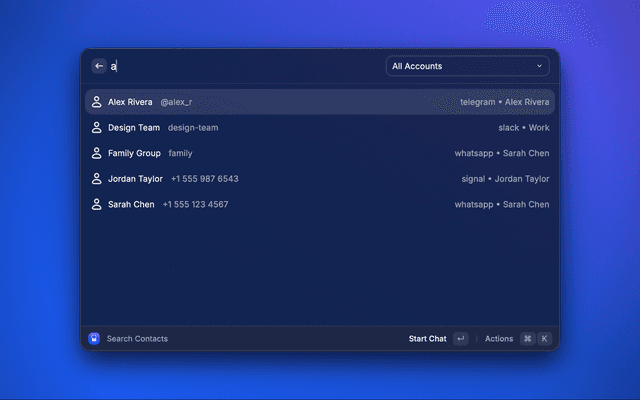Click the chevron on the accounts selector
The height and width of the screenshot is (400, 640).
(540, 66)
